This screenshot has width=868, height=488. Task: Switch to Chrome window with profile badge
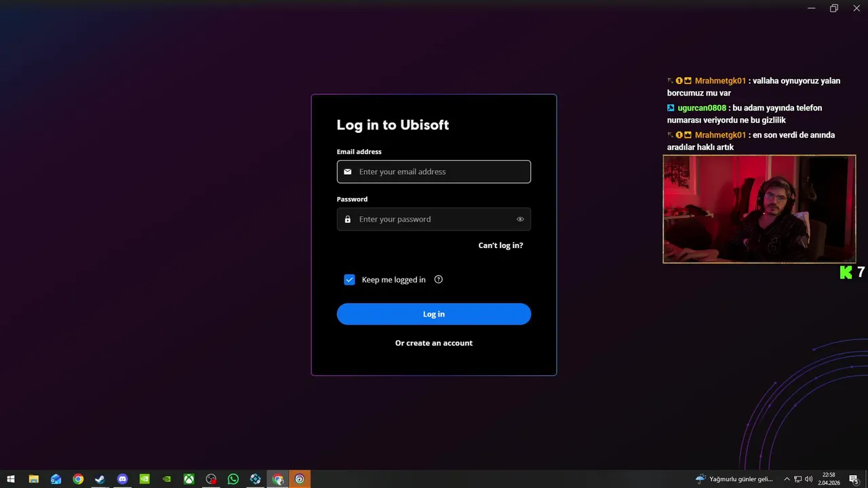[277, 479]
